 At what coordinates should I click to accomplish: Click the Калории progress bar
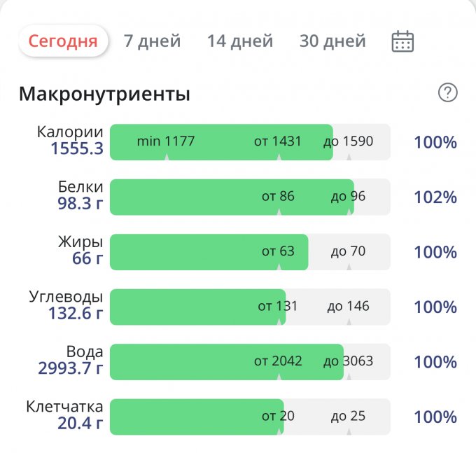coord(250,141)
